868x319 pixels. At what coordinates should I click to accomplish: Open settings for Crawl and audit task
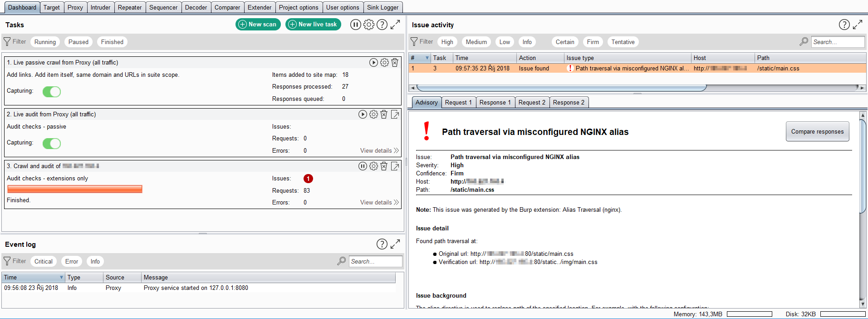[x=373, y=166]
